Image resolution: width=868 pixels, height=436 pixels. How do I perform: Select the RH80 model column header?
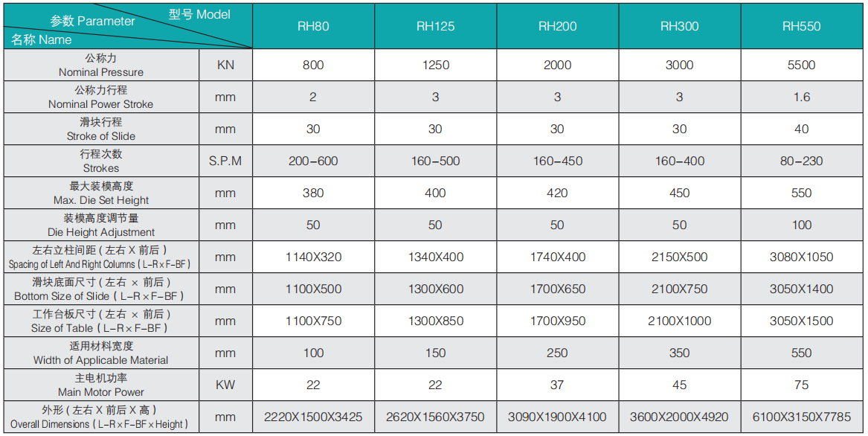pos(313,26)
